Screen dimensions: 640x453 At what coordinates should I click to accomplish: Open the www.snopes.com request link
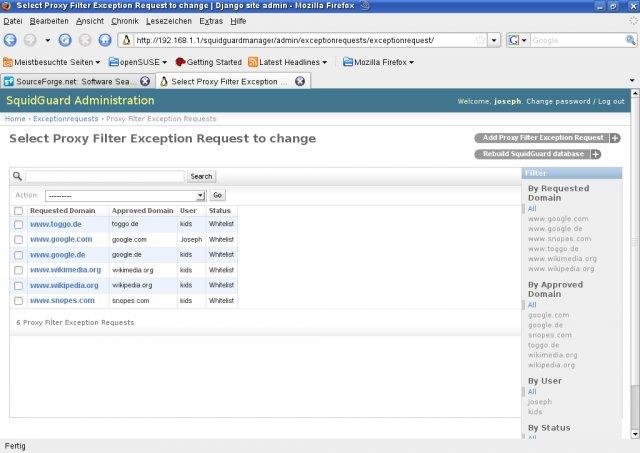(62, 300)
